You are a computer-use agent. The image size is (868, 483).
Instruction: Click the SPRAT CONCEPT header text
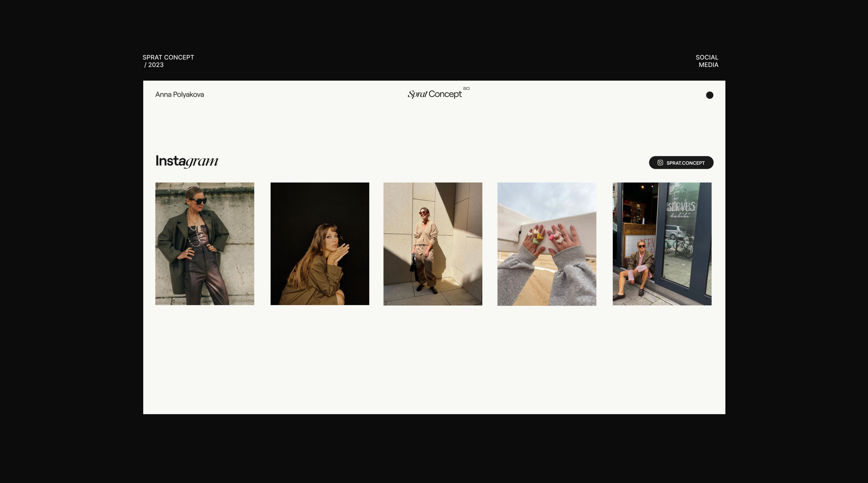168,57
